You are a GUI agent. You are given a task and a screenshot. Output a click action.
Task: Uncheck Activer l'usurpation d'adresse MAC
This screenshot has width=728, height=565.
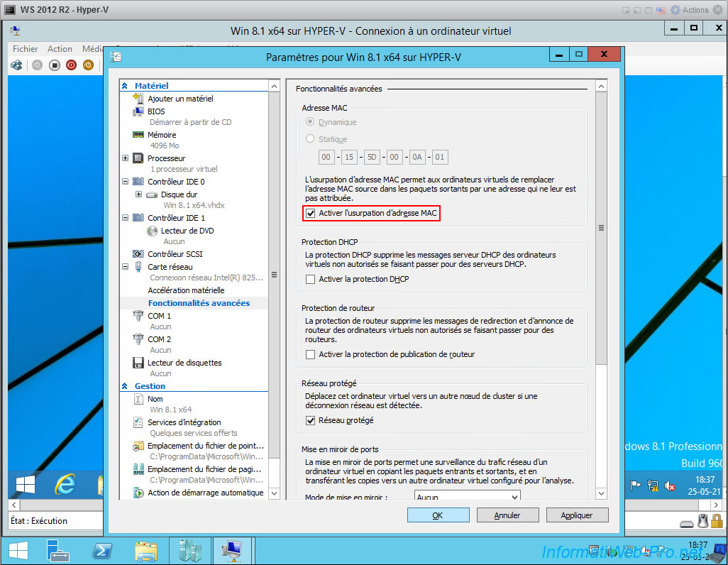tap(311, 213)
